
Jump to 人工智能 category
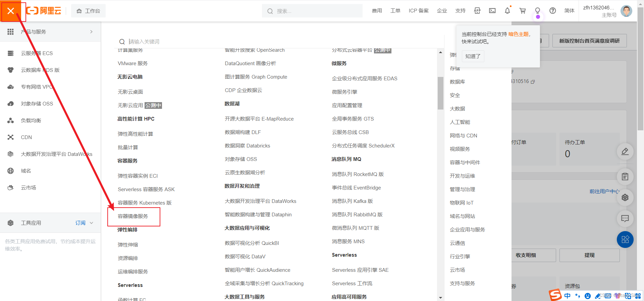[x=460, y=122]
